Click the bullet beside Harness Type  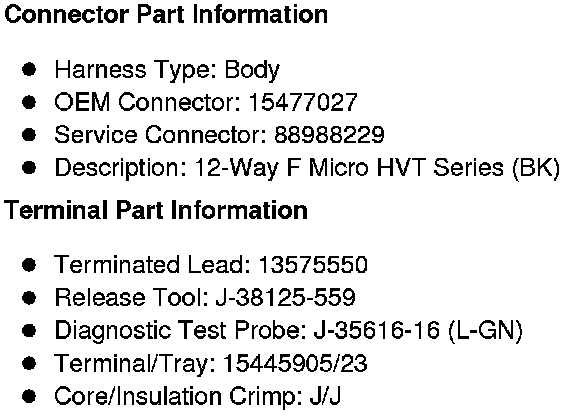[29, 69]
